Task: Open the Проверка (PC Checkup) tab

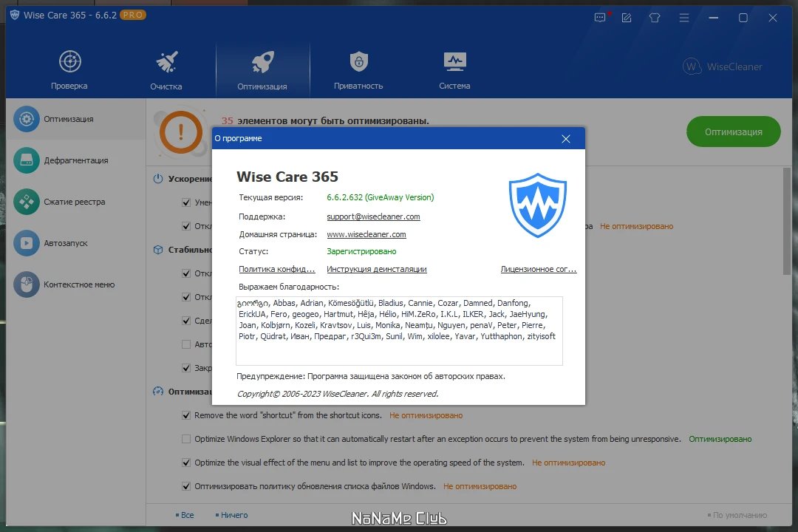Action: 69,70
